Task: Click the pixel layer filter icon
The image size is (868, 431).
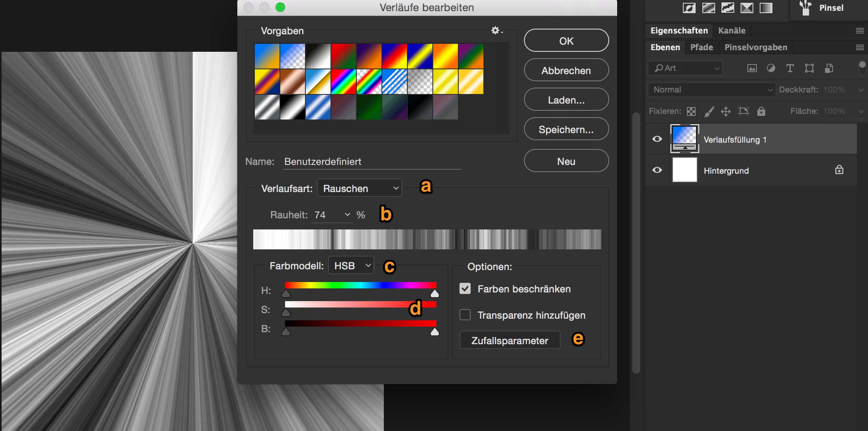Action: (752, 68)
